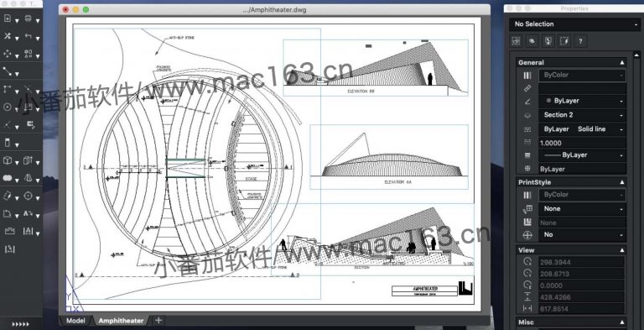Click the PrintStyle ByColor field
The height and width of the screenshot is (330, 644).
coord(583,195)
